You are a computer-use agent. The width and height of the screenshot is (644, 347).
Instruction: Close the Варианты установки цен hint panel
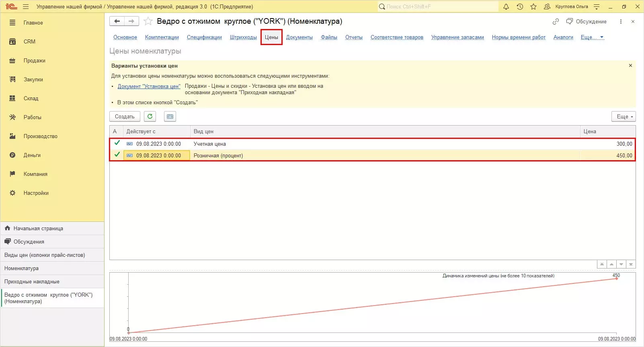pos(630,66)
